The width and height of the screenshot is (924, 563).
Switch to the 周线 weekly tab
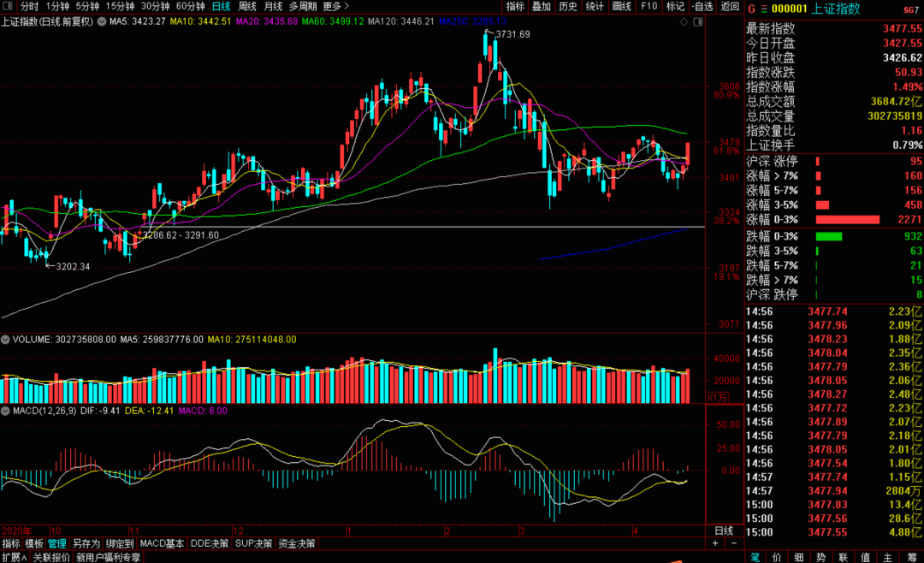click(247, 7)
